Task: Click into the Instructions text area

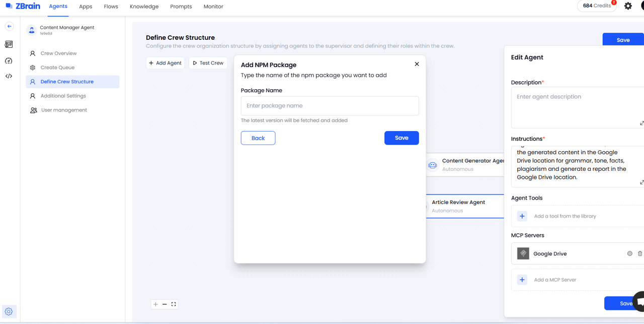Action: pos(578,166)
